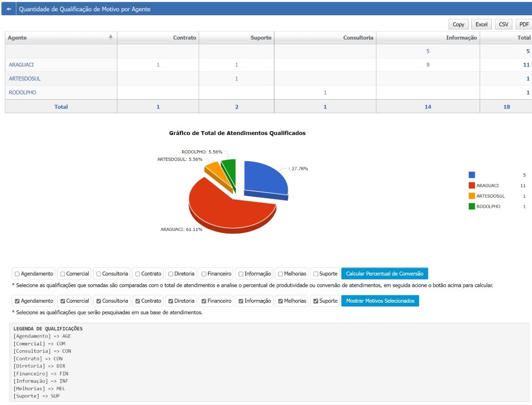Screen dimensions: 532x405
Task: Sort table by Agente column arrow
Action: (111, 37)
